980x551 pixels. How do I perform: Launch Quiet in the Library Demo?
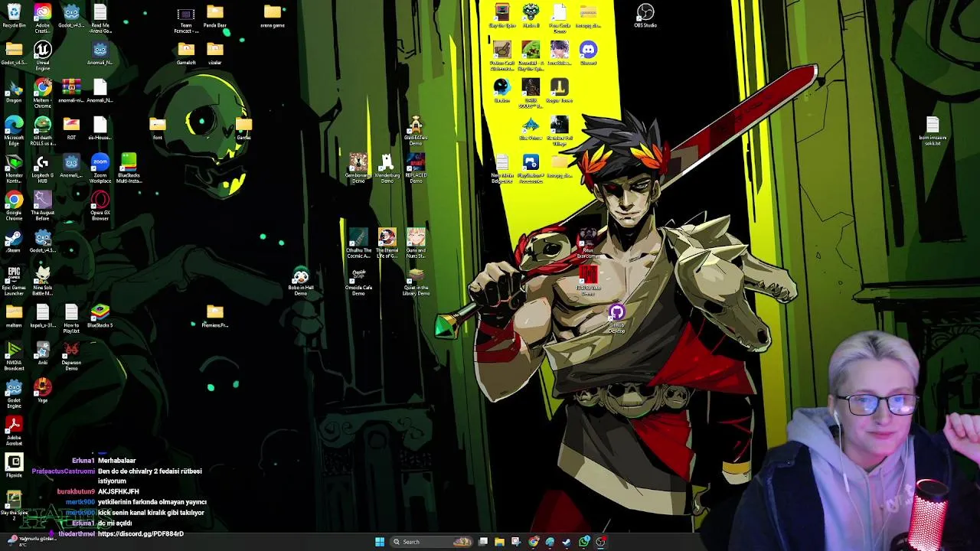[416, 281]
